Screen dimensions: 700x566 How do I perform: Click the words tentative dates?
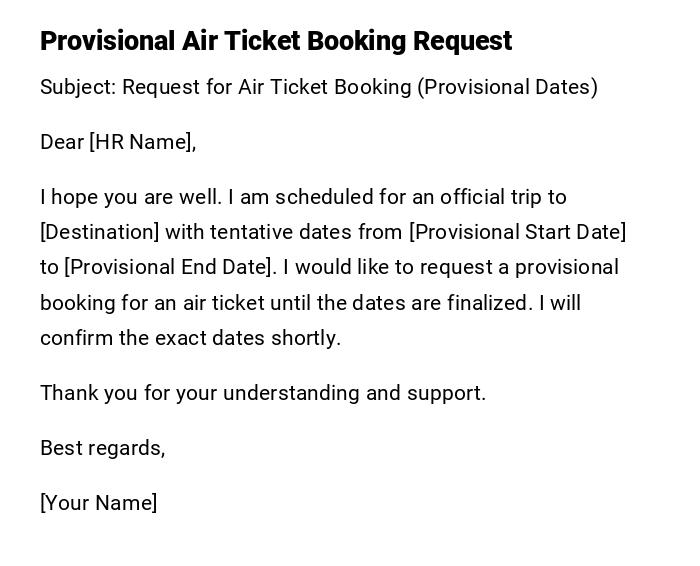tap(306, 232)
